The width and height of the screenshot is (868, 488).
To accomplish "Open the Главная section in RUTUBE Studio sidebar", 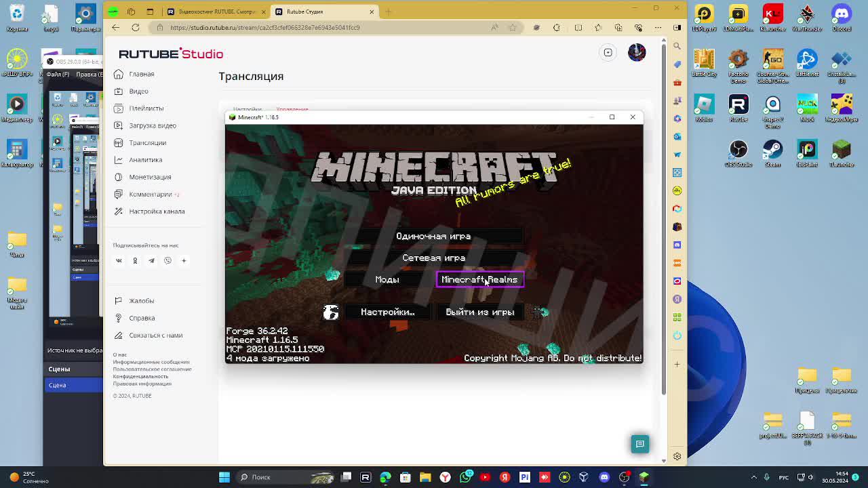I will tap(134, 74).
